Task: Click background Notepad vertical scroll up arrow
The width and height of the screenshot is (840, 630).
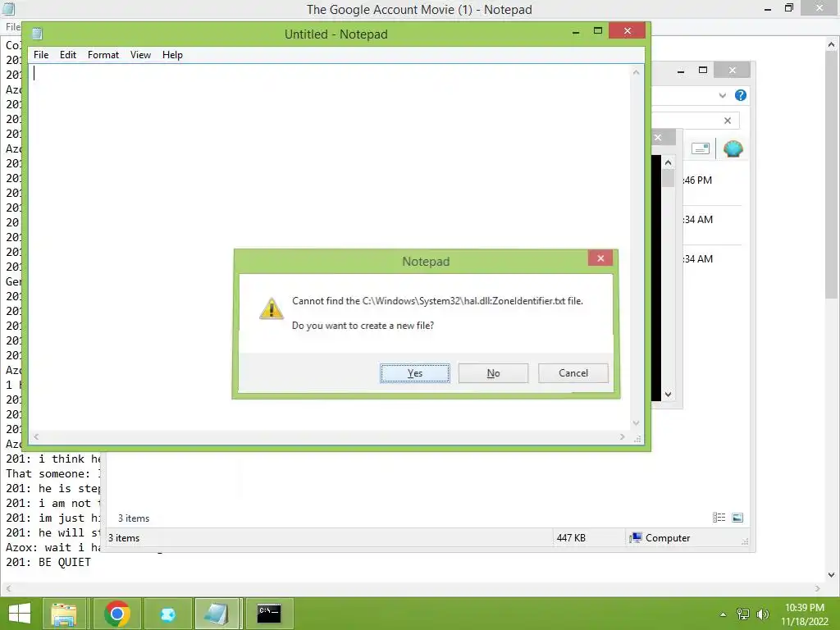Action: tap(832, 45)
